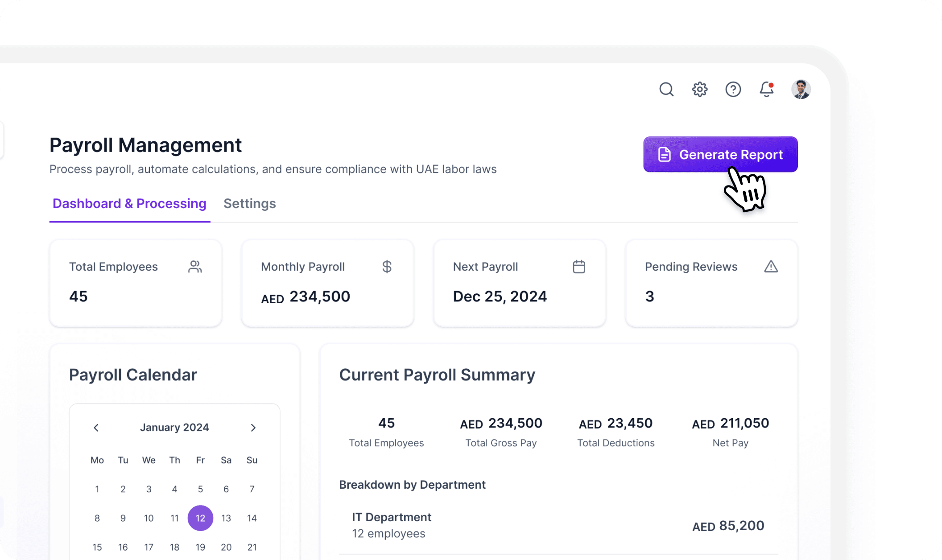
Task: Go to previous month in calendar
Action: click(x=96, y=428)
